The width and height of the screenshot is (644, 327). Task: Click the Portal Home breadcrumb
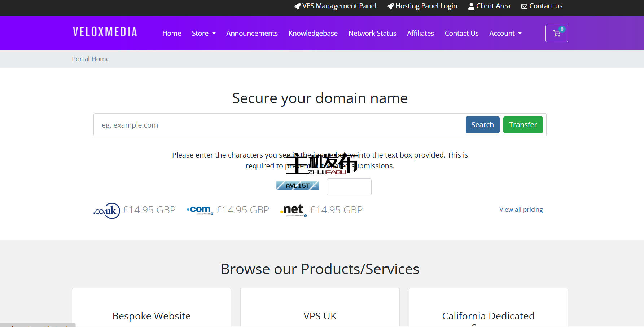coord(91,59)
